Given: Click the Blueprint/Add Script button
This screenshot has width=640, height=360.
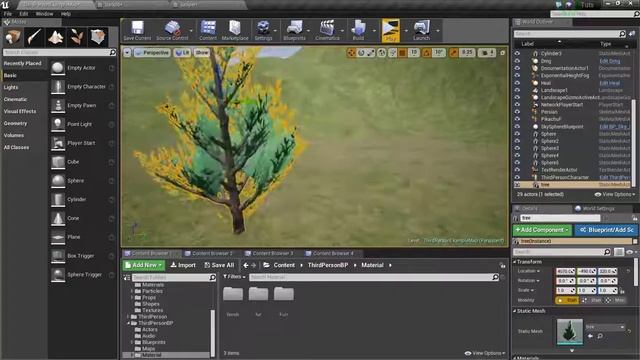Looking at the screenshot, I should point(607,230).
